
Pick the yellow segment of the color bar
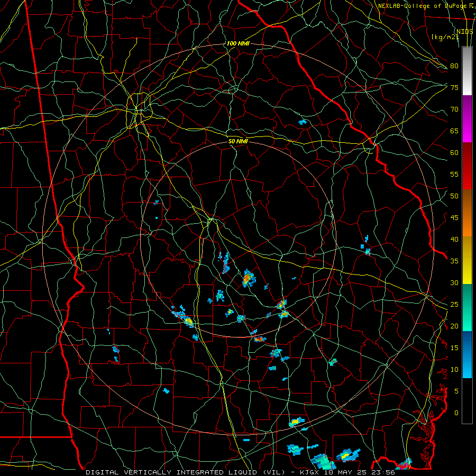pyautogui.click(x=467, y=260)
